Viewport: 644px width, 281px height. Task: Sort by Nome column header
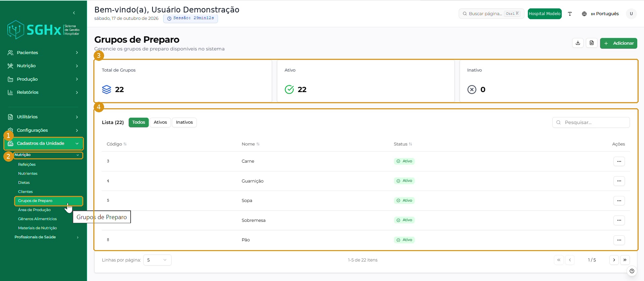(x=250, y=144)
